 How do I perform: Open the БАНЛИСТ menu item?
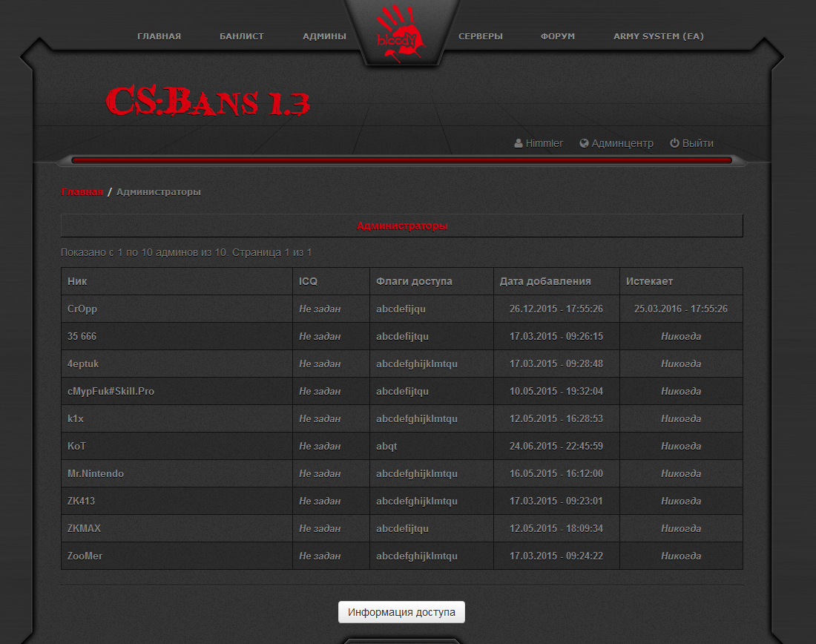pos(242,36)
